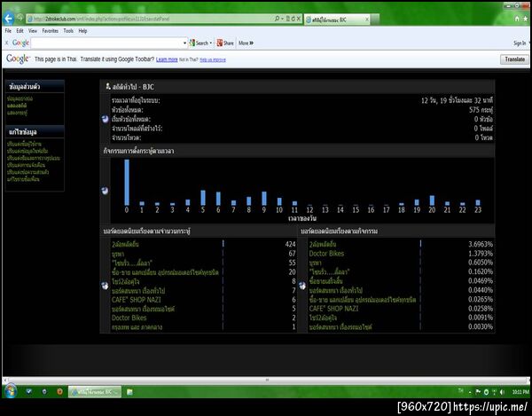The image size is (532, 416).
Task: Click the pie chart icon beside hourly activity chart
Action: [x=106, y=191]
